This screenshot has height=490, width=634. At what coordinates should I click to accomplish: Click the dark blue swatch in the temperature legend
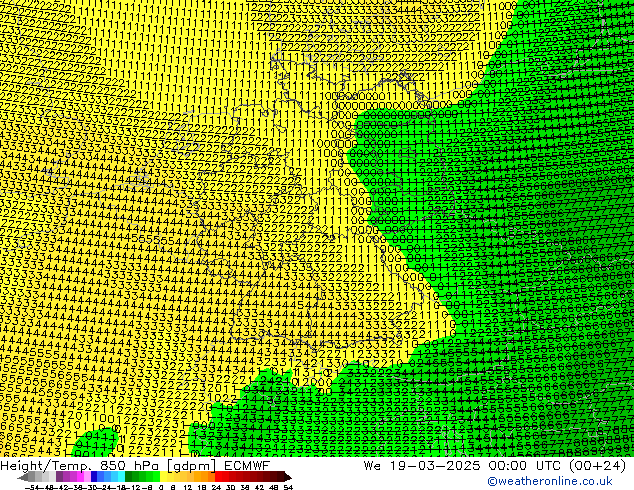click(94, 476)
